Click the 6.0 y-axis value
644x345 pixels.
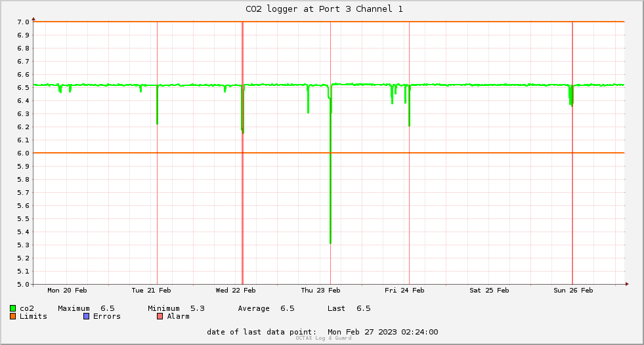tap(24, 153)
